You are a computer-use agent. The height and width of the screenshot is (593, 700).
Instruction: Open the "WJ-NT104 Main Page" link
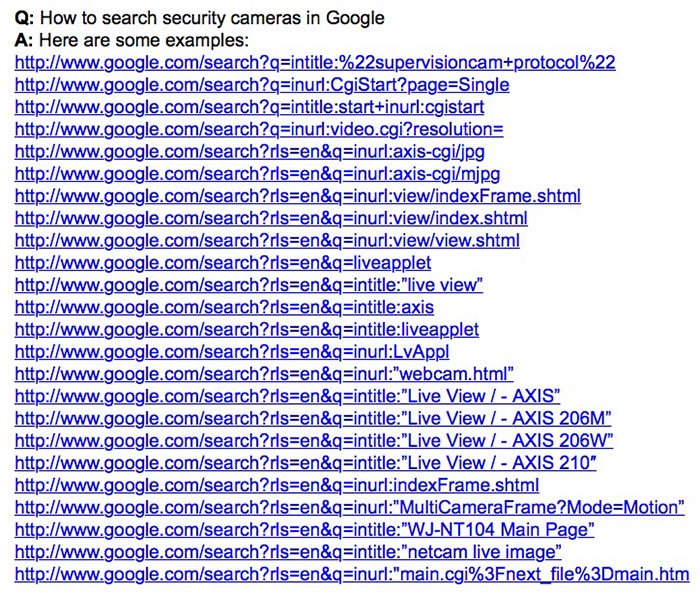[x=305, y=529]
